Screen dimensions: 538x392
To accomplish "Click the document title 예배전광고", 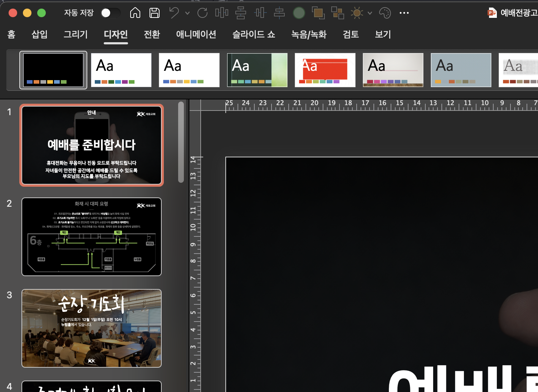I will point(519,13).
